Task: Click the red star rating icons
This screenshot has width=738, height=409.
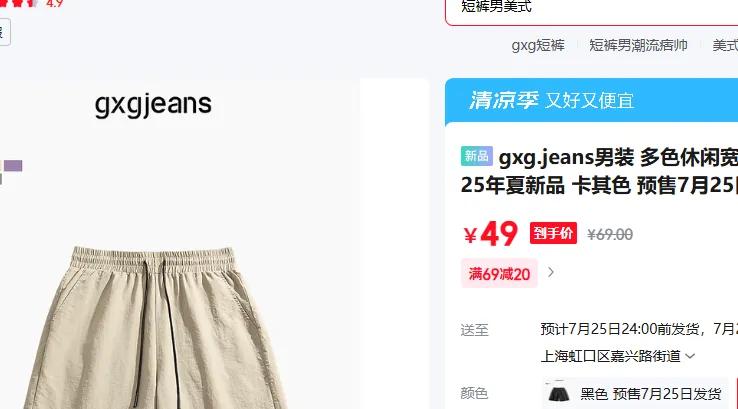Action: (19, 3)
